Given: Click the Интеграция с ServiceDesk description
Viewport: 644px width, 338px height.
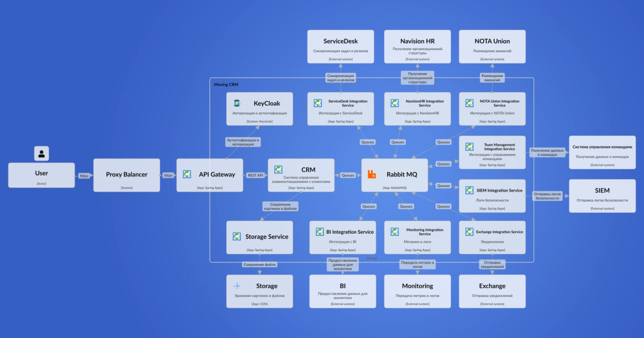Looking at the screenshot, I should click(x=341, y=113).
